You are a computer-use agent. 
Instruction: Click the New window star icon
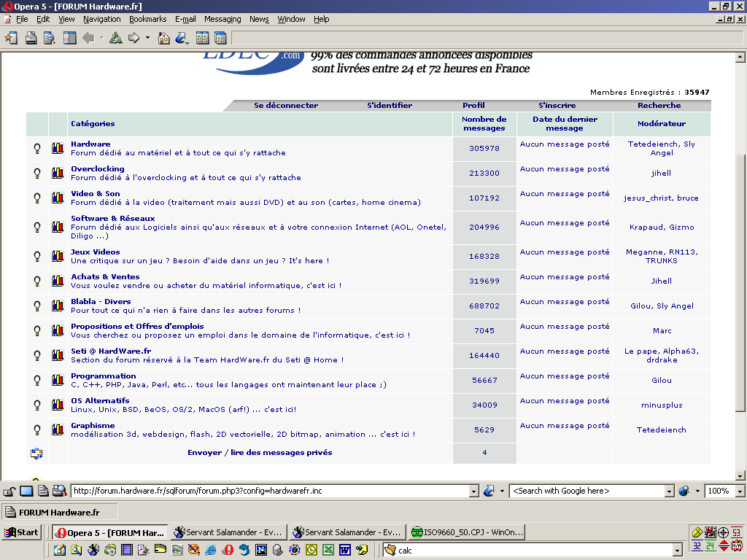tap(11, 38)
